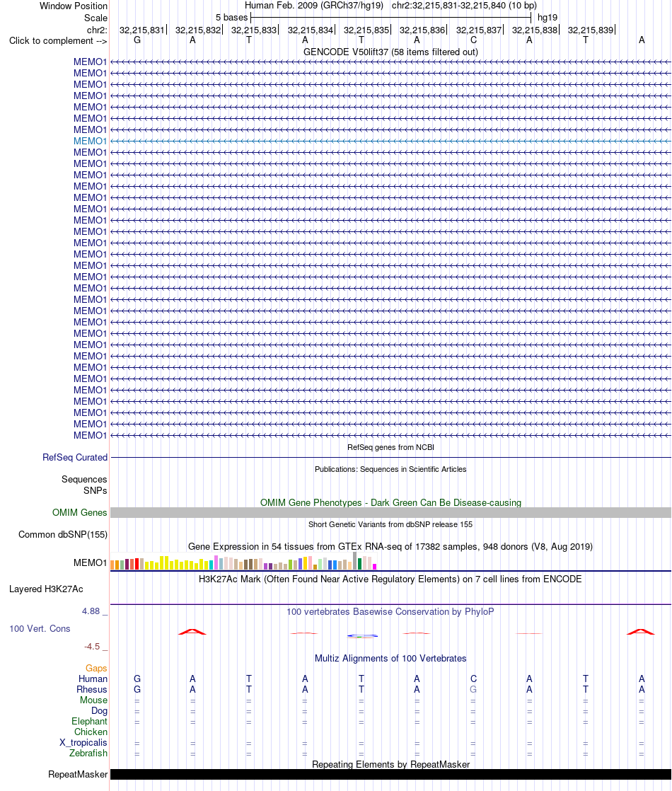Screen dimensions: 672x791
Task: Click the 'H3K27Ac Mark' ENCODE title
Action: point(390,579)
